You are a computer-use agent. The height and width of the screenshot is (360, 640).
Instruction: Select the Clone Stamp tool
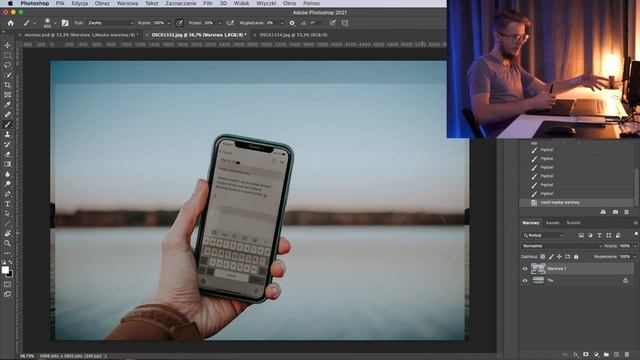[x=7, y=134]
